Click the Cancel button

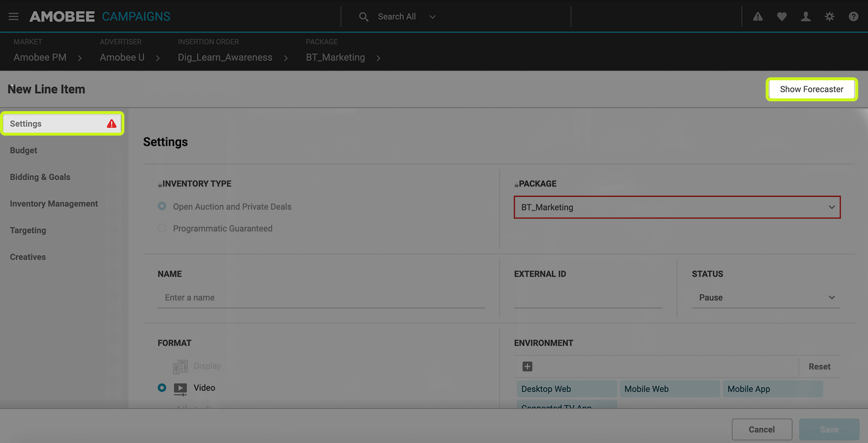pos(762,429)
